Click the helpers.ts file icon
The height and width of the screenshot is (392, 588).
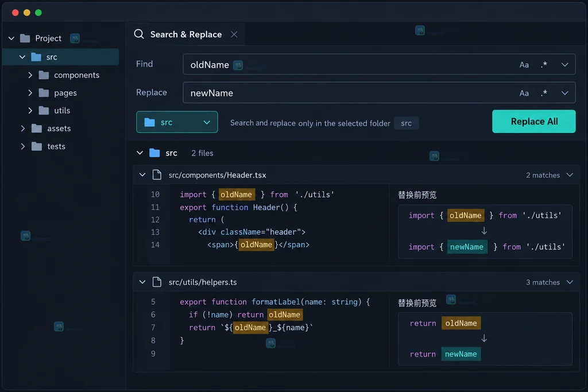pos(157,282)
